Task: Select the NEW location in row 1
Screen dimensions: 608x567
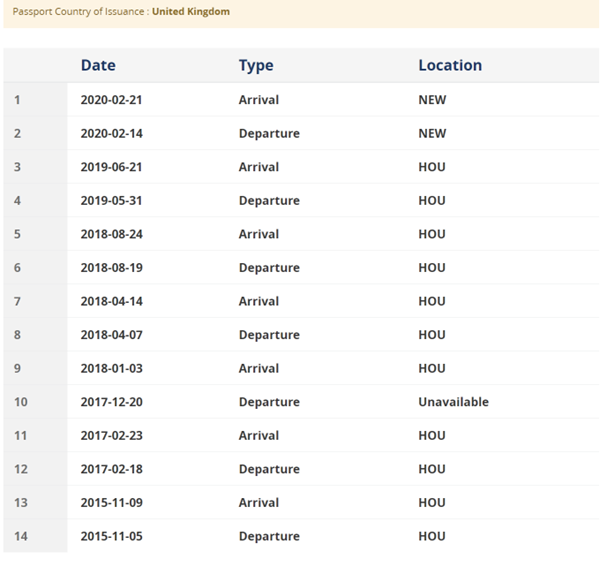Action: tap(432, 100)
